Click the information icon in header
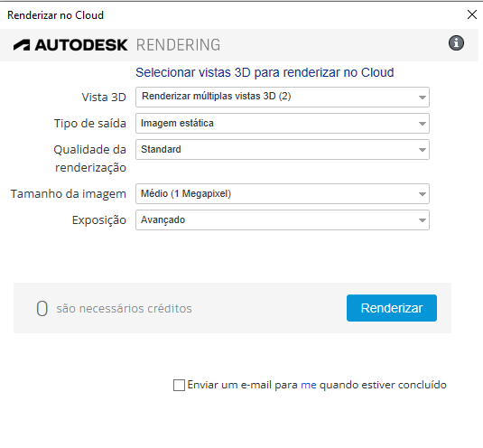The height and width of the screenshot is (448, 483). pos(456,42)
